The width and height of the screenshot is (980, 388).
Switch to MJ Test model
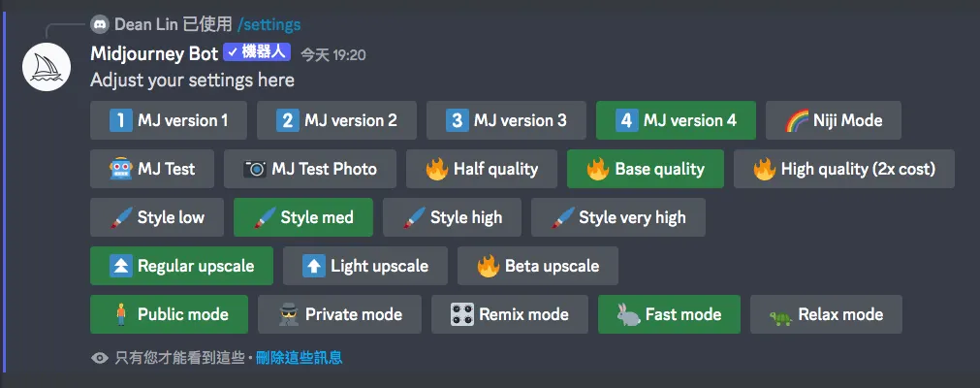tap(152, 169)
